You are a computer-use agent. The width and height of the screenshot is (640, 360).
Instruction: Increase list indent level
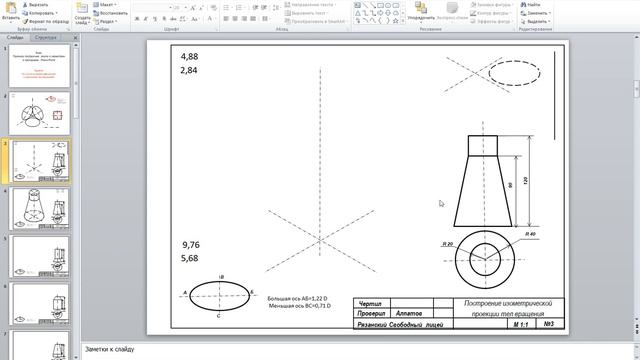pyautogui.click(x=264, y=8)
